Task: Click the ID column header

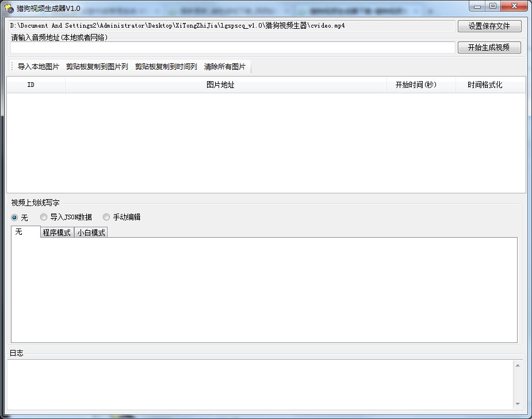Action: (x=31, y=85)
